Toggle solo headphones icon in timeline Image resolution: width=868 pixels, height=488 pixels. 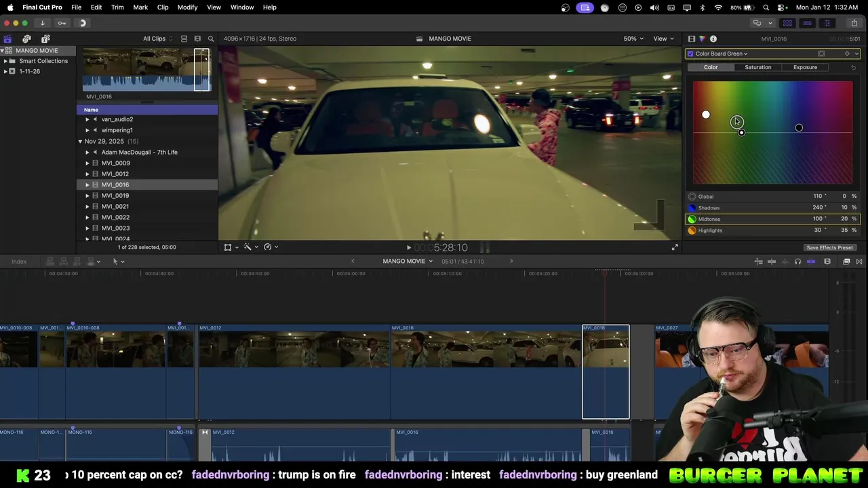[x=797, y=262]
